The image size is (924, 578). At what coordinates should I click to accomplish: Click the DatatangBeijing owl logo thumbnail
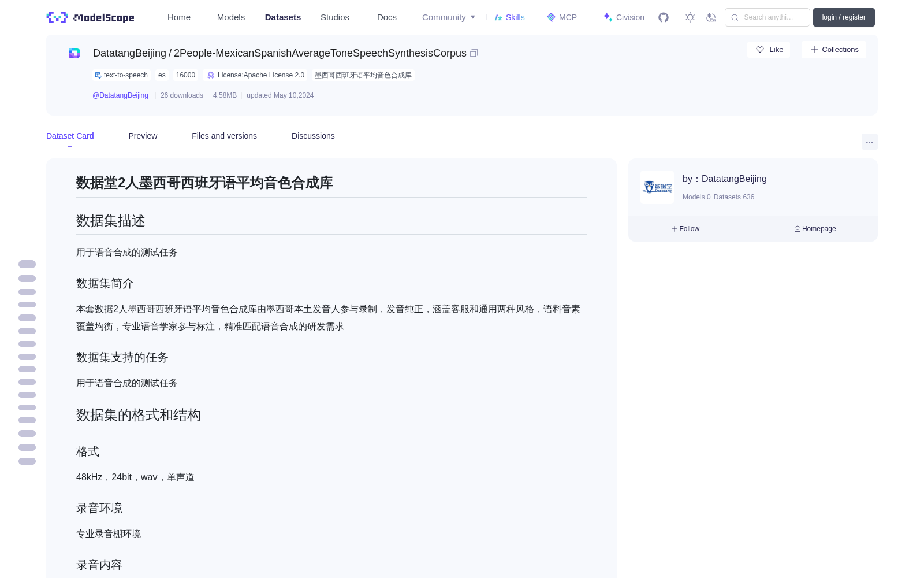[657, 187]
